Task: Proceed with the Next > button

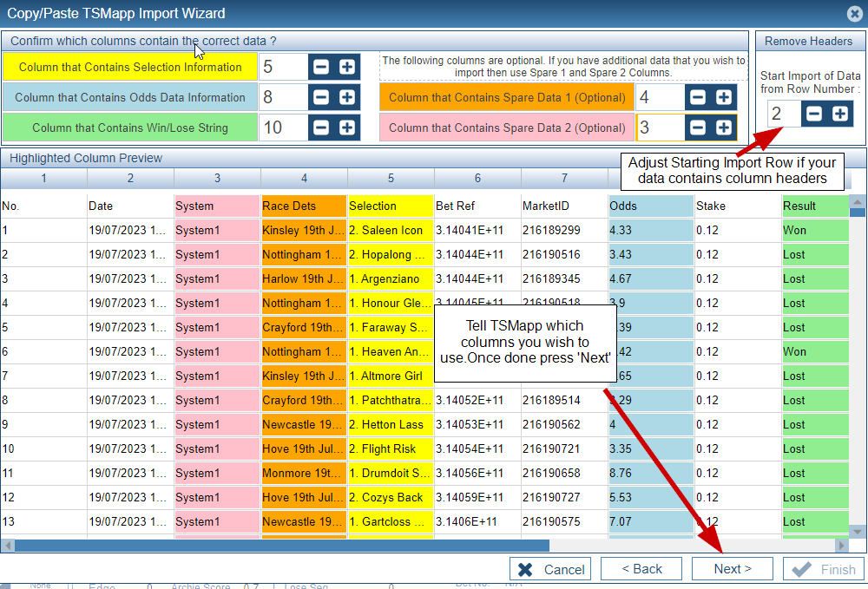Action: click(733, 569)
